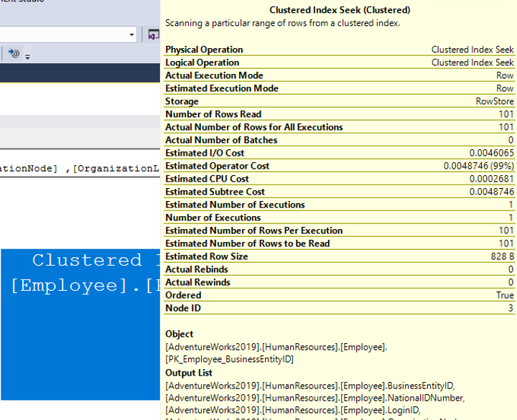This screenshot has height=420, width=517.
Task: Click the Estimated I/O Cost row
Action: [339, 153]
